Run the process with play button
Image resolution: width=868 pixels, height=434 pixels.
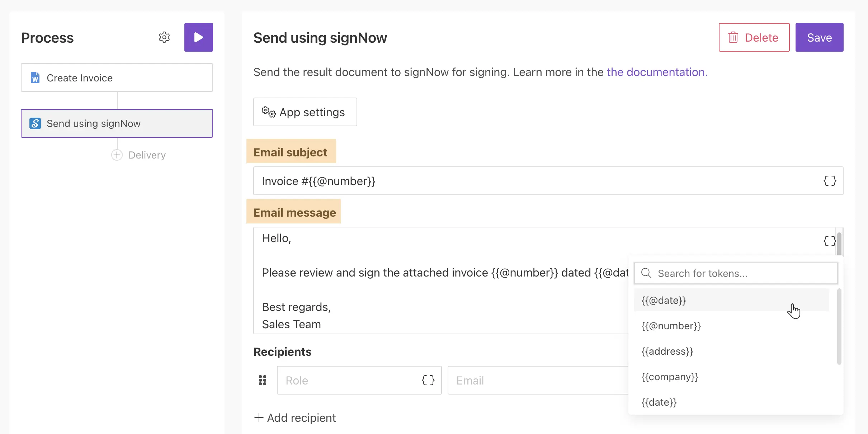(x=198, y=37)
